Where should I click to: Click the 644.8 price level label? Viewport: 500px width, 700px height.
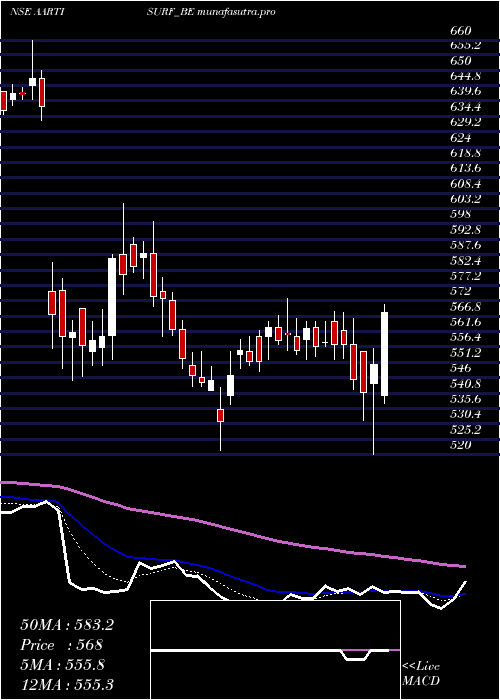tap(466, 76)
